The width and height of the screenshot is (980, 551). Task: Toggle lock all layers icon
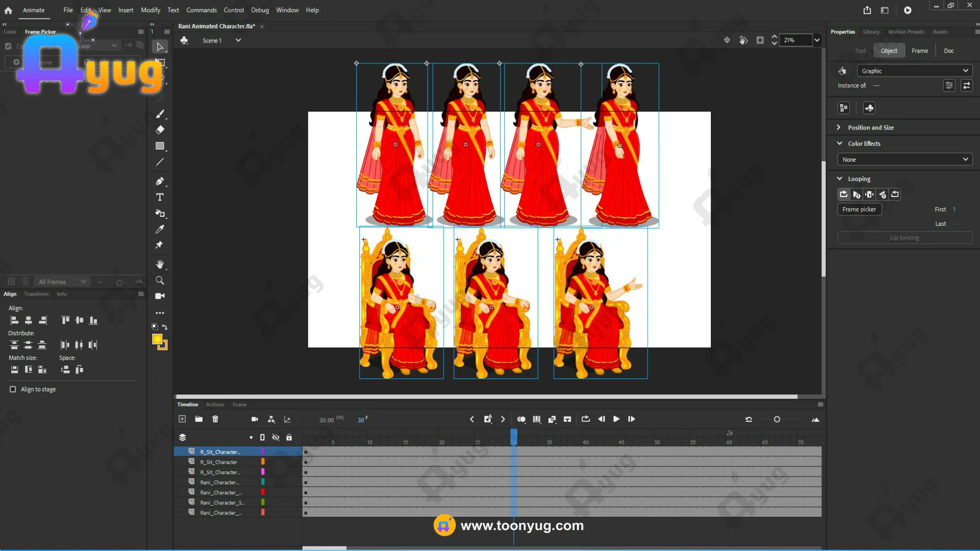click(289, 437)
